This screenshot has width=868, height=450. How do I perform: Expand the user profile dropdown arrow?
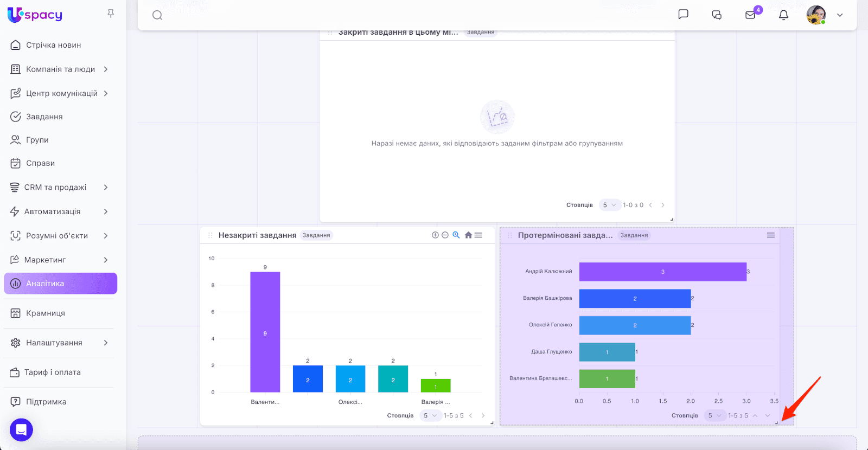click(840, 15)
